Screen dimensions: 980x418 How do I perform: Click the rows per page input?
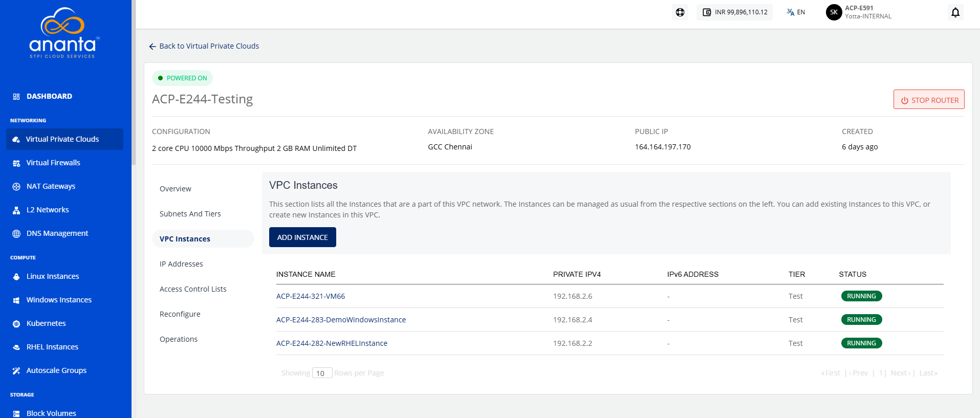pyautogui.click(x=322, y=373)
